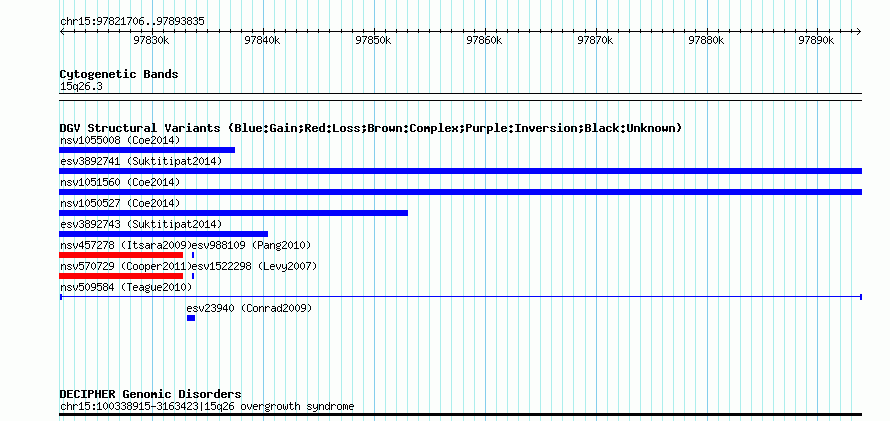The image size is (890, 421).
Task: Select the blue nsv1055008 gain bar
Action: pos(147,150)
